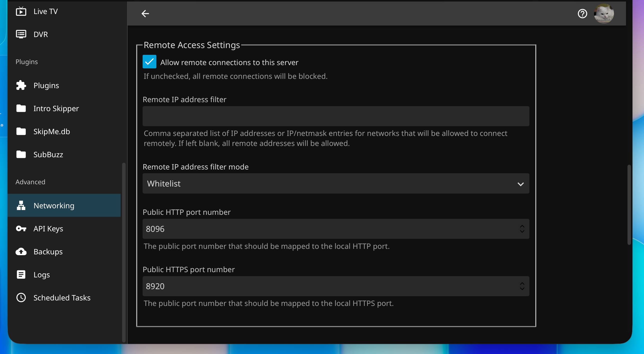Uncheck Allow remote connections to this server
Screen dimensions: 644x354
(149, 62)
